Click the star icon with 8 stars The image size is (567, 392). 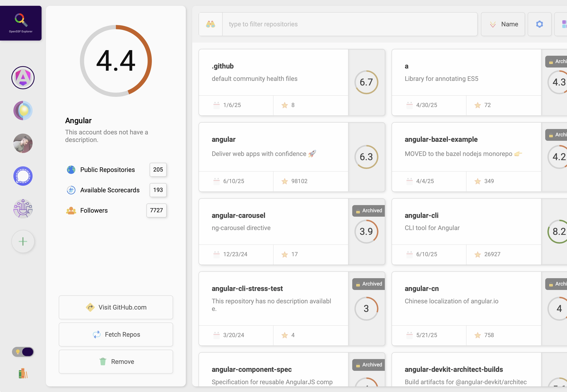285,105
